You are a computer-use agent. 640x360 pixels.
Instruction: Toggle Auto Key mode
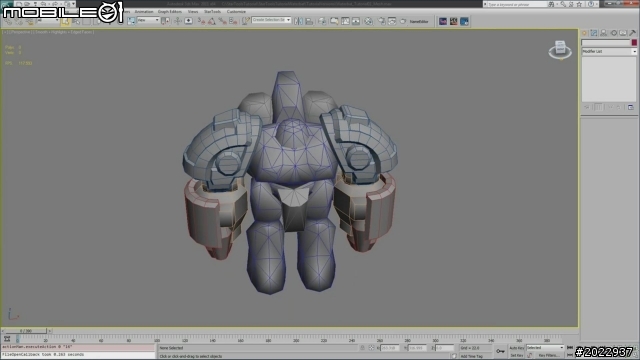click(x=517, y=348)
